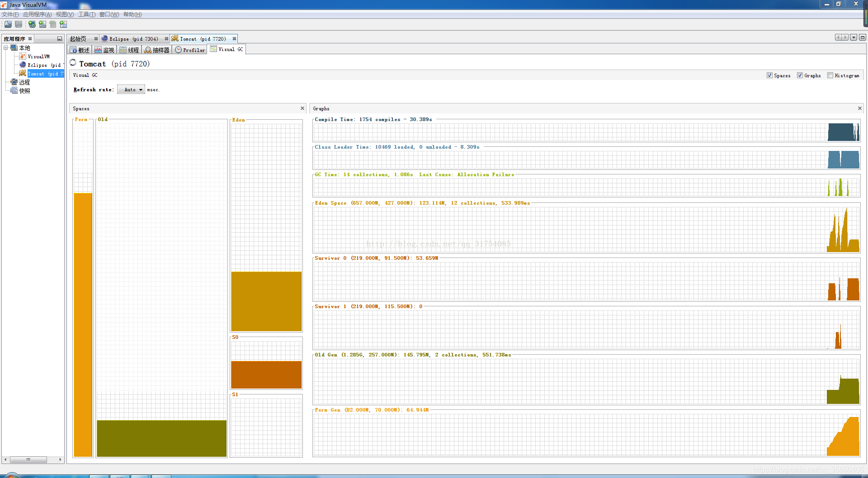868x478 pixels.
Task: Click the Load snapshot toolbar icon
Action: (x=8, y=24)
